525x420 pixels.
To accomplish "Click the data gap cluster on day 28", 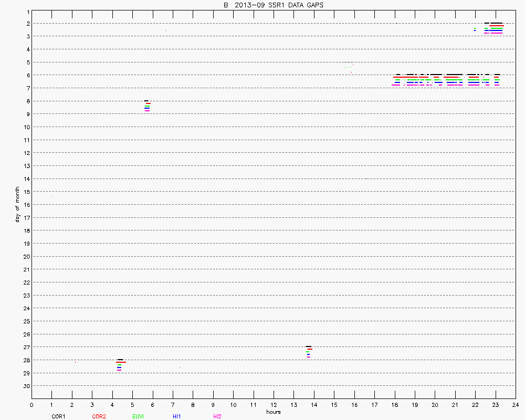I will coord(120,364).
